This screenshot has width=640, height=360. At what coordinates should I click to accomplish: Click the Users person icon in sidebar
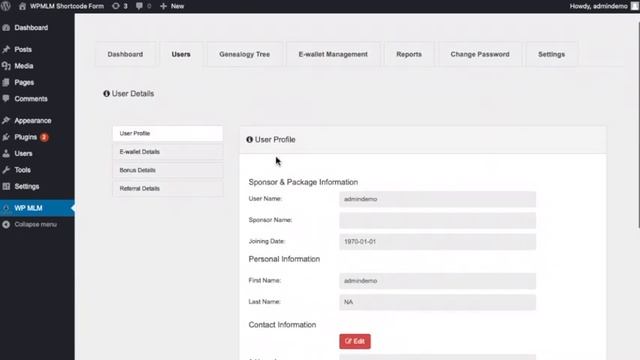coord(6,153)
